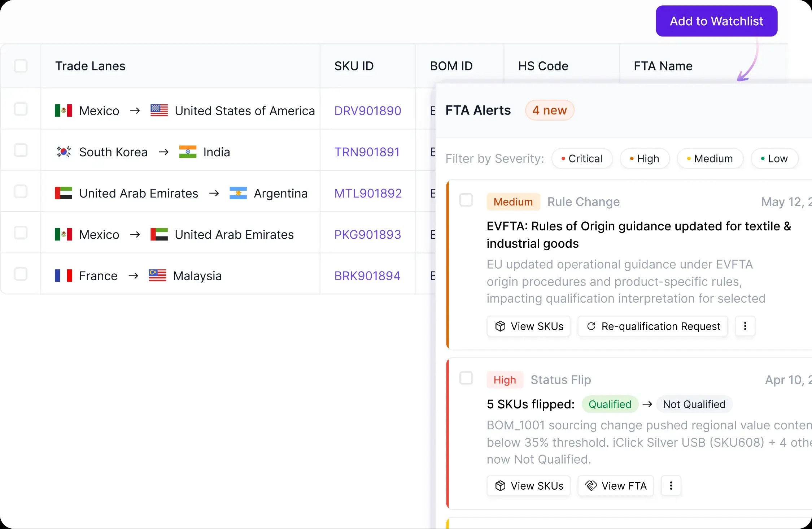
Task: Filter alerts by Medium severity
Action: (x=710, y=159)
